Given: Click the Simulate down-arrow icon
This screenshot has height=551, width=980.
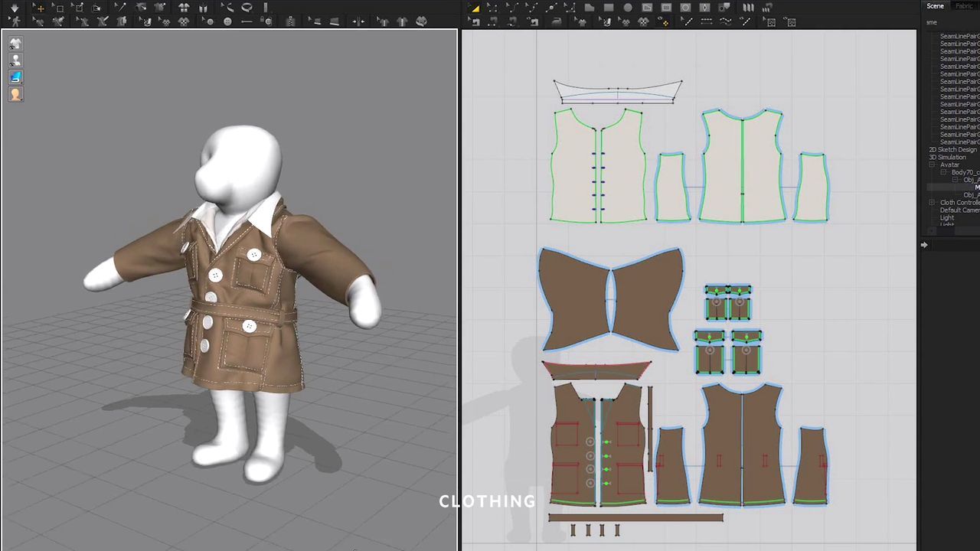Looking at the screenshot, I should click(15, 8).
